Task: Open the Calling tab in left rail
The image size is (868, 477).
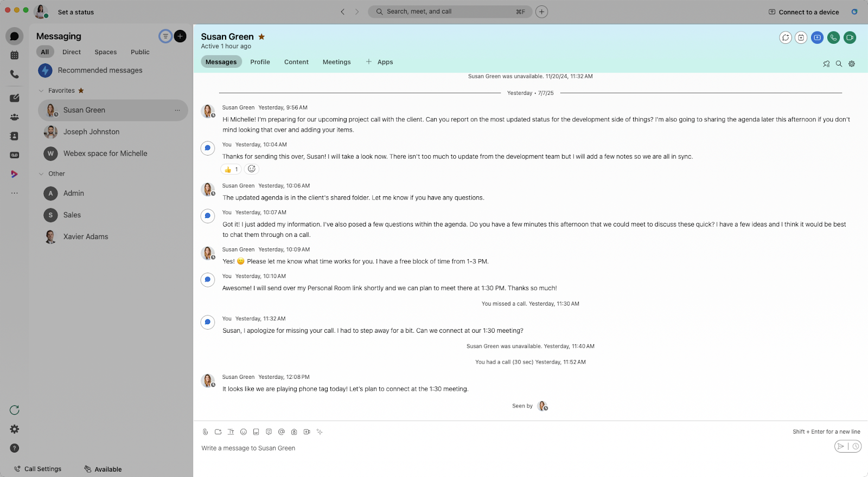Action: [15, 74]
